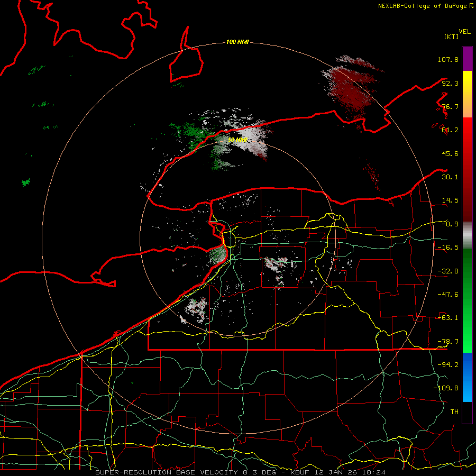
Task: Select the -78.7 velocity scale value
Action: pyautogui.click(x=448, y=342)
